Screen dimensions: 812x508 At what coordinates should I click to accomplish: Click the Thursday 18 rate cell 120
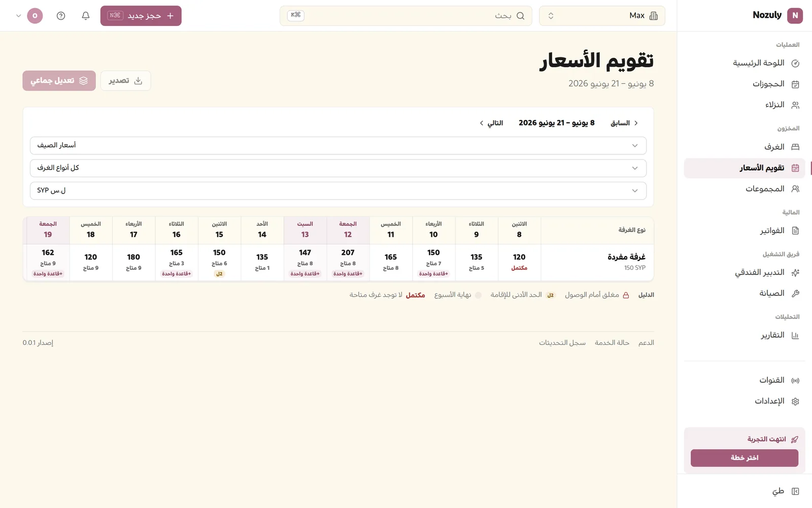(91, 262)
